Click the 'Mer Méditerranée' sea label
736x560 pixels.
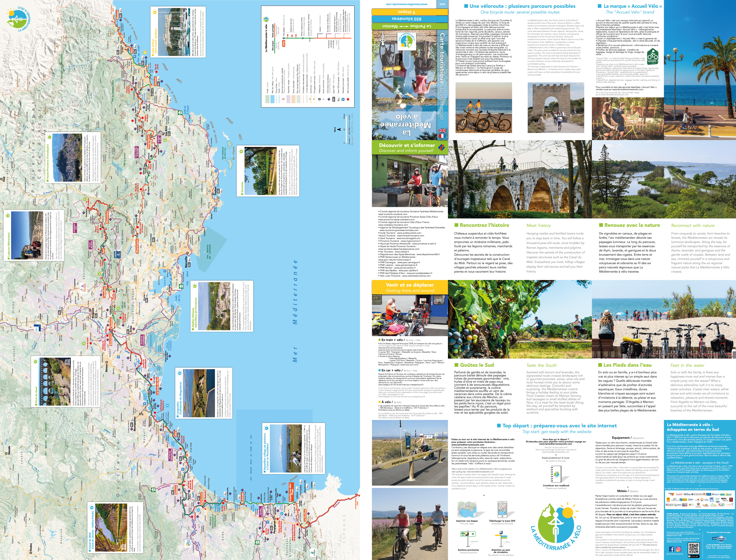click(x=295, y=311)
